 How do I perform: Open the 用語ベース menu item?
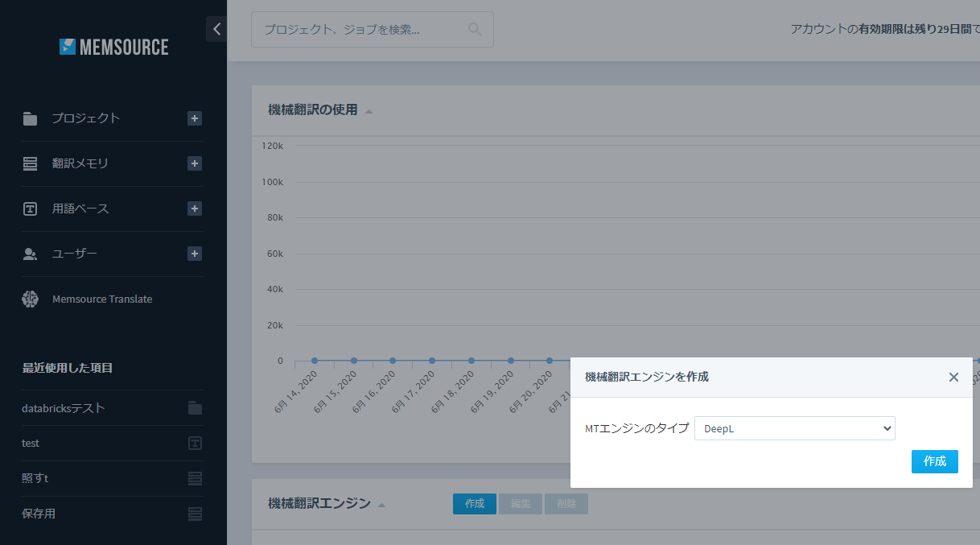click(80, 209)
